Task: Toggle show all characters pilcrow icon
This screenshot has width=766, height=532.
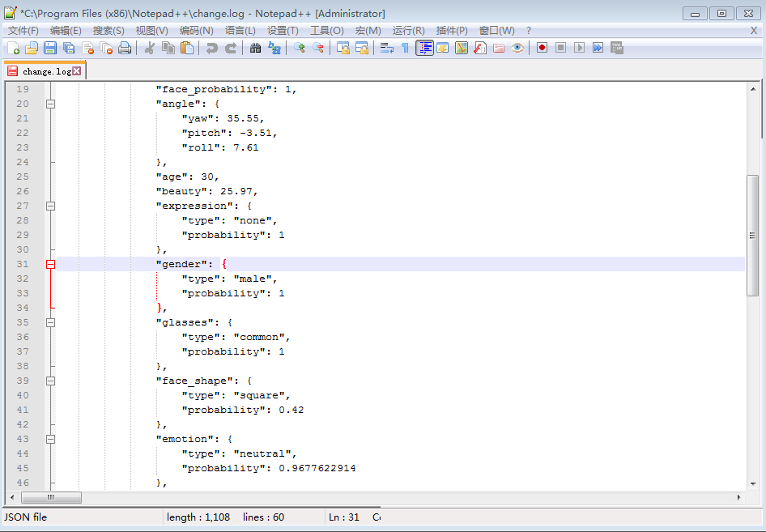Action: pos(405,48)
